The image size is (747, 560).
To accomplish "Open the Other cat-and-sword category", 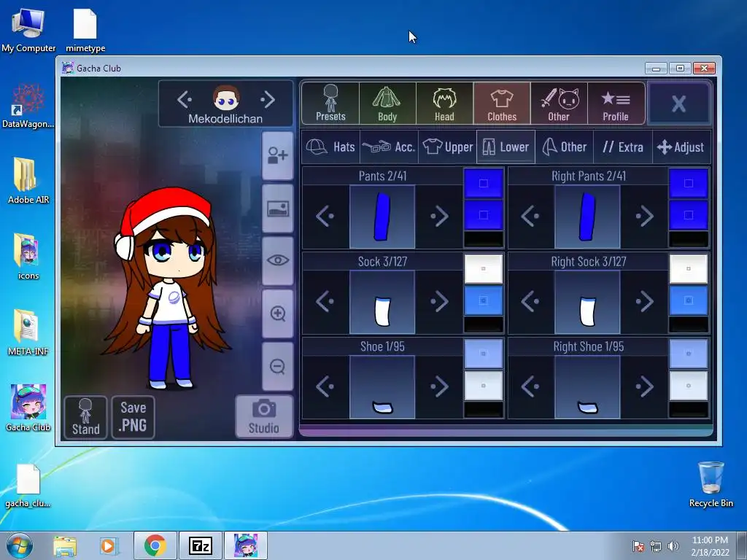I will pyautogui.click(x=559, y=103).
